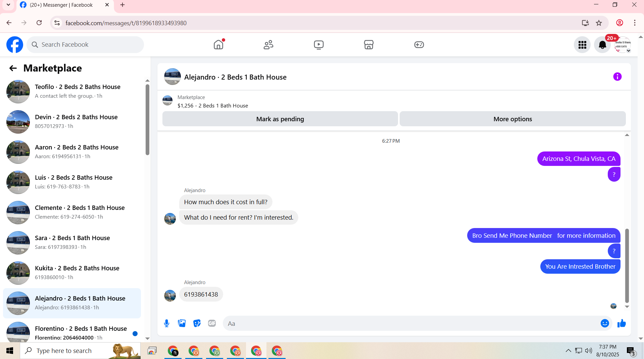
Task: Go to the Home feed icon
Action: 218,45
